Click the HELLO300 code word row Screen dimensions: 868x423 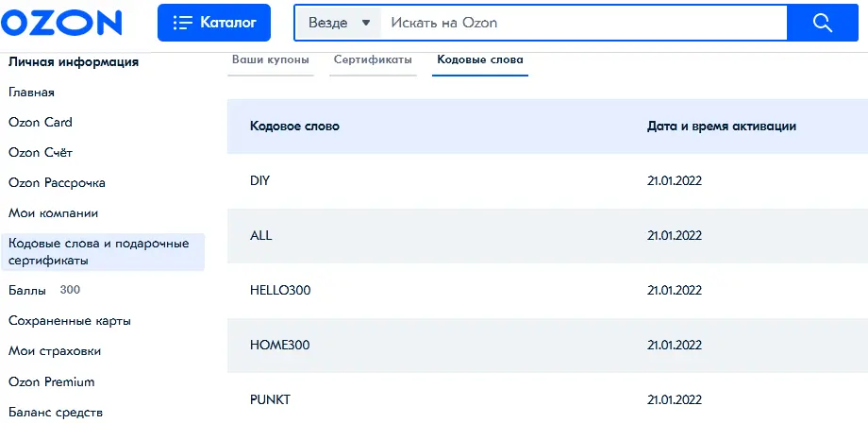coord(547,290)
